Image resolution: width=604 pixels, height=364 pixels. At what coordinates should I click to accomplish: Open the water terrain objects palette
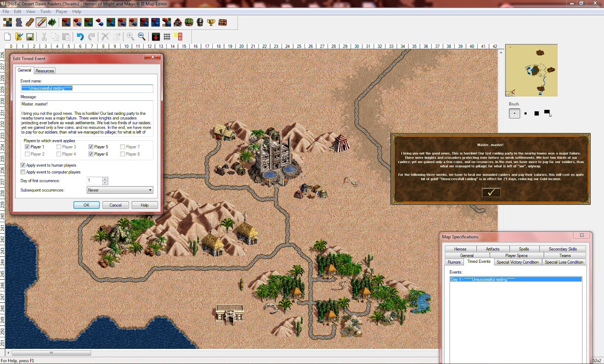click(155, 23)
